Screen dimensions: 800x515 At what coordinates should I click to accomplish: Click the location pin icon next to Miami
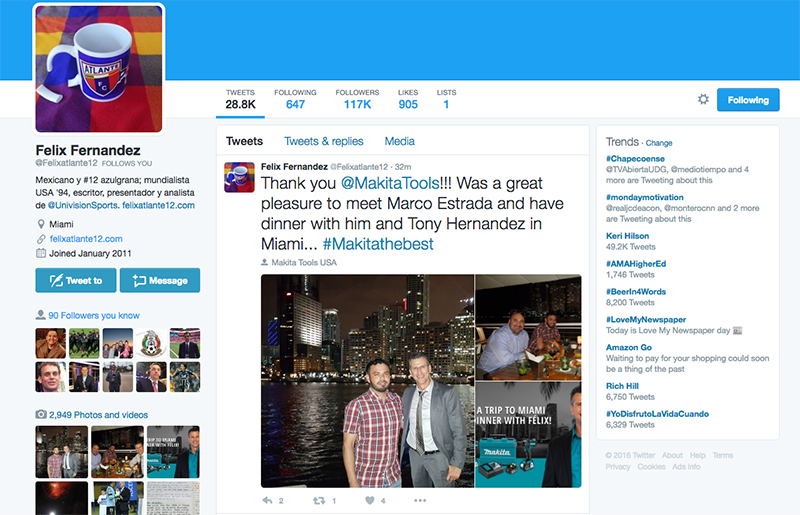click(x=41, y=224)
